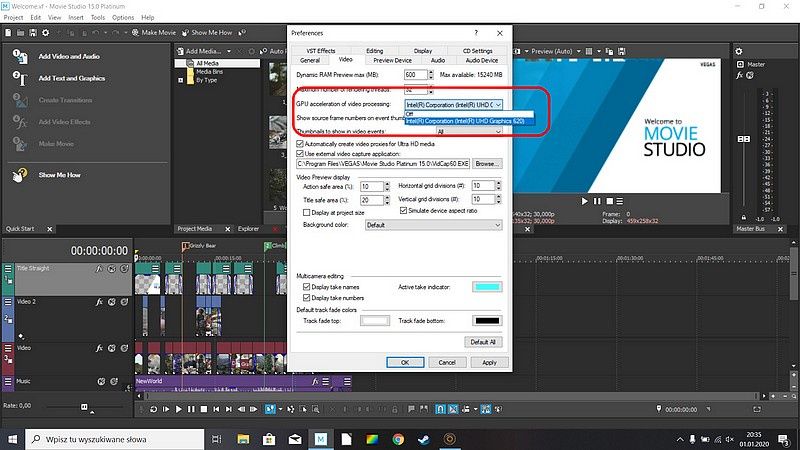Select Off in GPU acceleration list
The height and width of the screenshot is (450, 800).
point(469,114)
